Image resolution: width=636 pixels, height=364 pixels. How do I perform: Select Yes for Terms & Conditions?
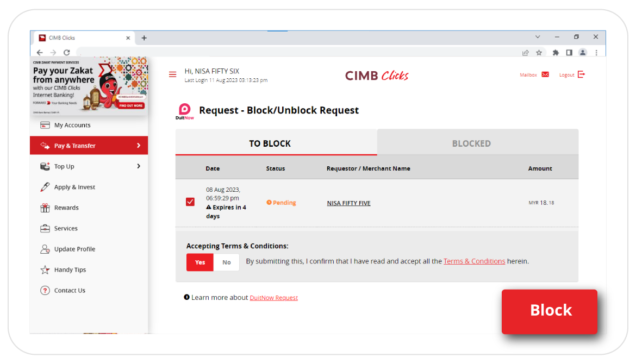pos(200,262)
